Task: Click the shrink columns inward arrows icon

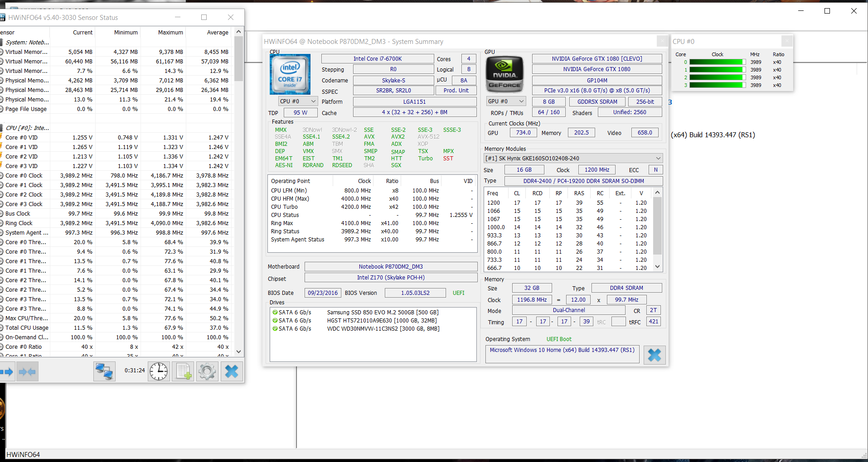Action: coord(27,372)
